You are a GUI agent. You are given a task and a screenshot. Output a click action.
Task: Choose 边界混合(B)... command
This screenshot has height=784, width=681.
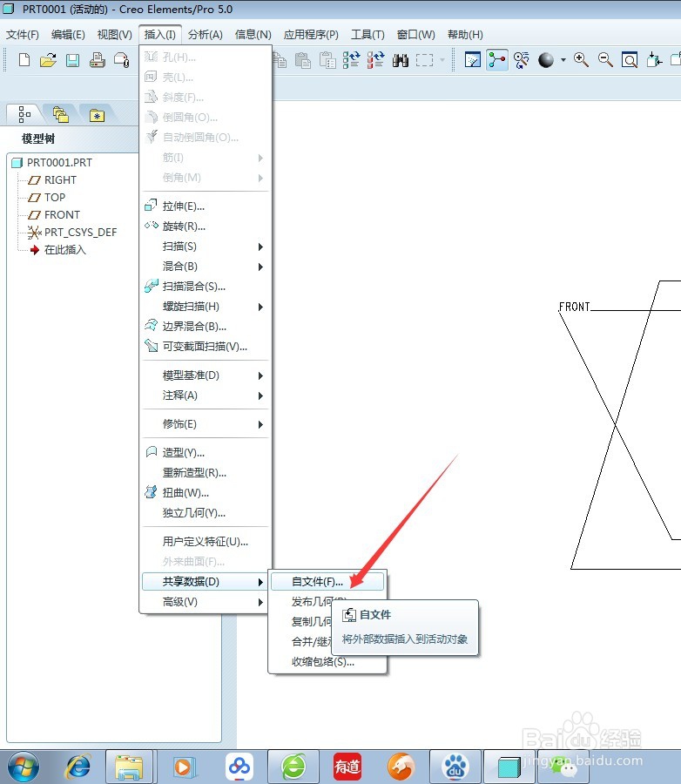point(206,327)
